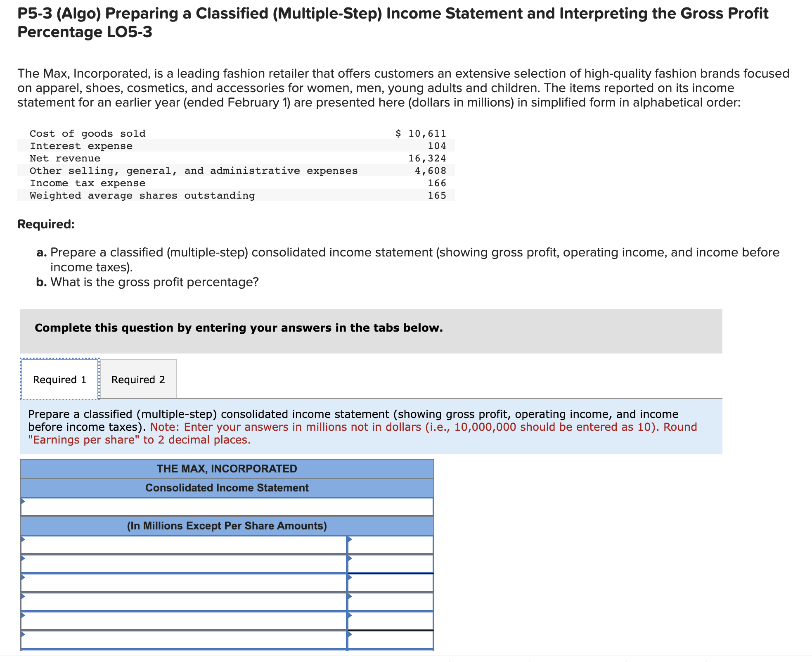Click third row amount input cell
This screenshot has height=662, width=812.
(391, 583)
